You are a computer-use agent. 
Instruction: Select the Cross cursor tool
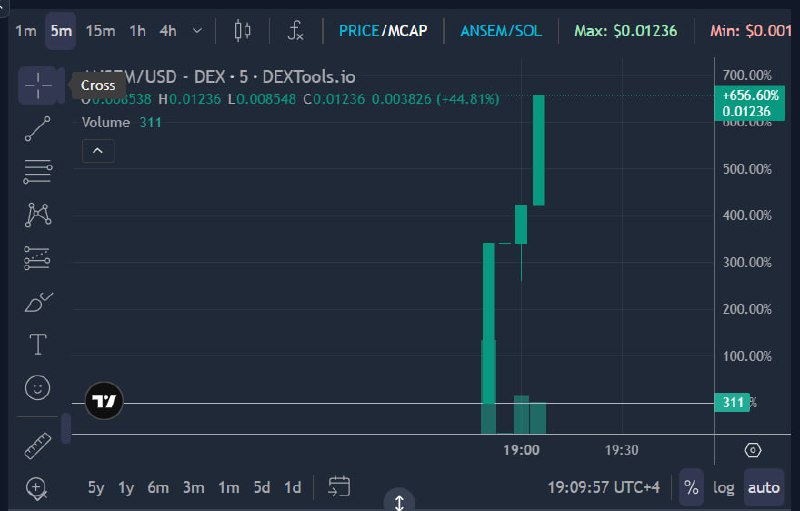click(x=38, y=85)
